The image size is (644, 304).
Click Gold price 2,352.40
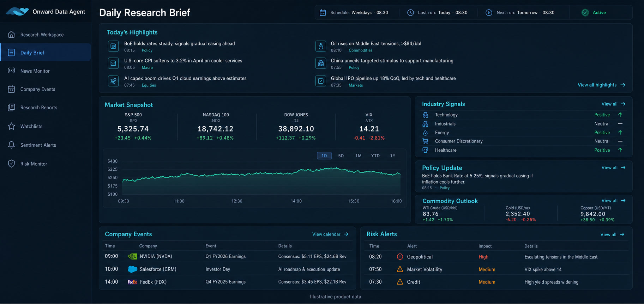(x=518, y=214)
